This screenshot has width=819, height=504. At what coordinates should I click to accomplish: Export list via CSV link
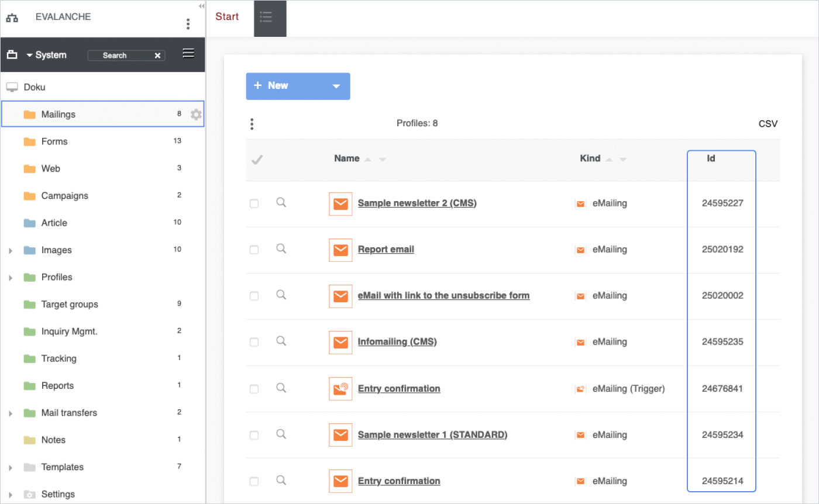(768, 124)
